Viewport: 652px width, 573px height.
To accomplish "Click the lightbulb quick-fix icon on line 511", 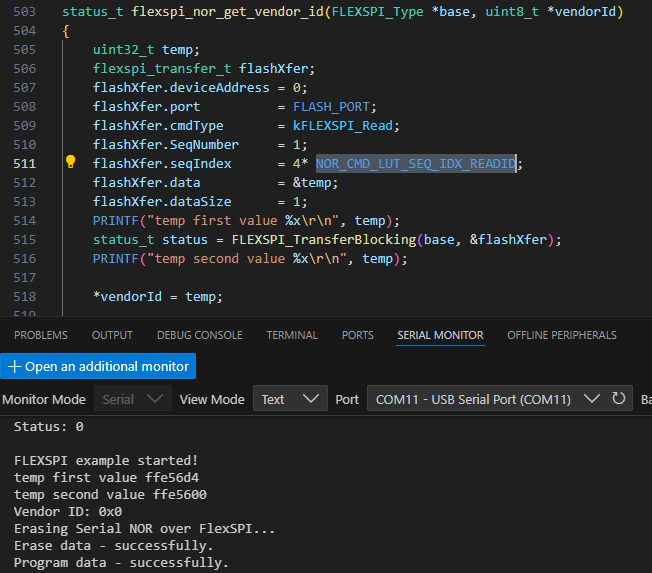I will pos(71,162).
